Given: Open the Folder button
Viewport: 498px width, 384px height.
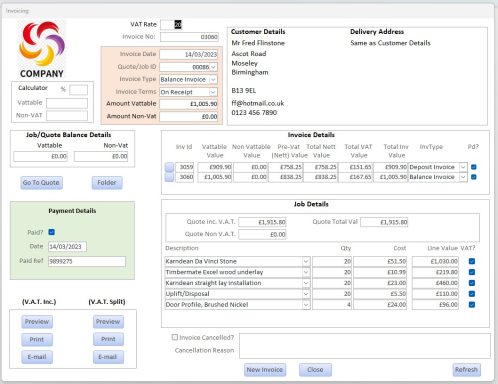Looking at the screenshot, I should tap(107, 183).
